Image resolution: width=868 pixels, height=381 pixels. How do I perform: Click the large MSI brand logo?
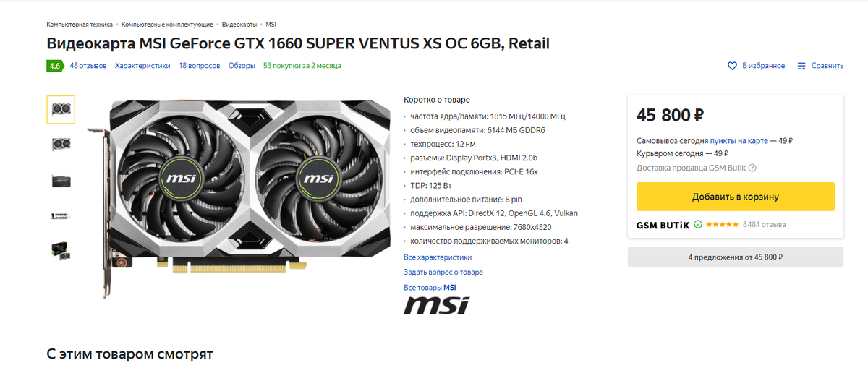435,305
